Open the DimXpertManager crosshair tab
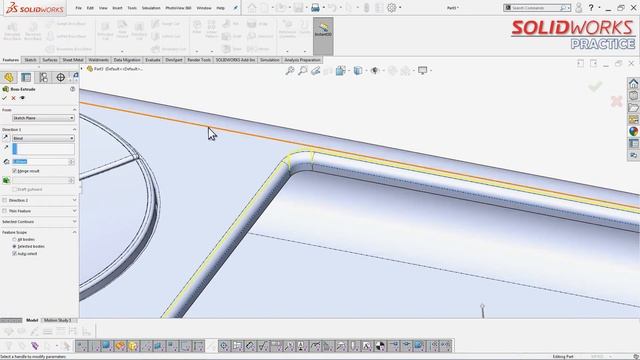Viewport: 640px width, 360px height. [x=60, y=77]
